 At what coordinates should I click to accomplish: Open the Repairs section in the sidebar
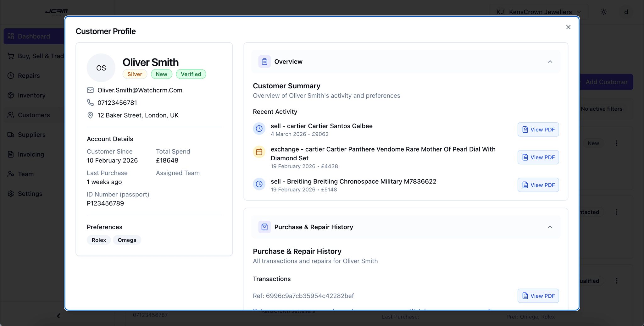point(10,75)
